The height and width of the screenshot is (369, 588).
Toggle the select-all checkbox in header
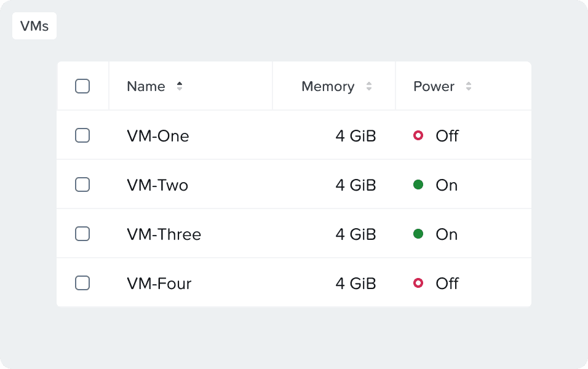point(82,86)
